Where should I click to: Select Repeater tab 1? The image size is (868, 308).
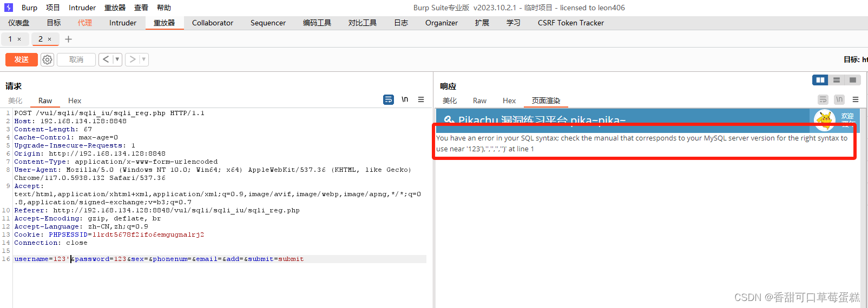pyautogui.click(x=10, y=39)
